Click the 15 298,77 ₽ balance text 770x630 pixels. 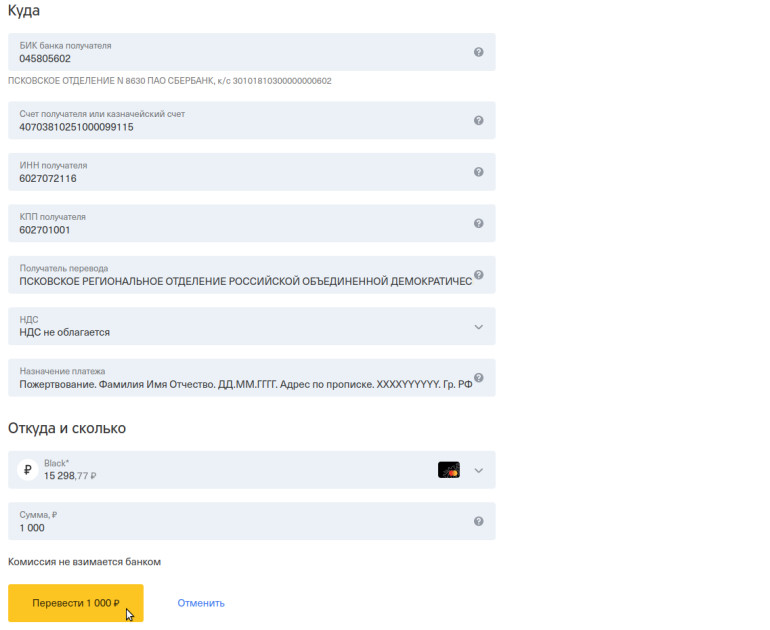pos(70,476)
